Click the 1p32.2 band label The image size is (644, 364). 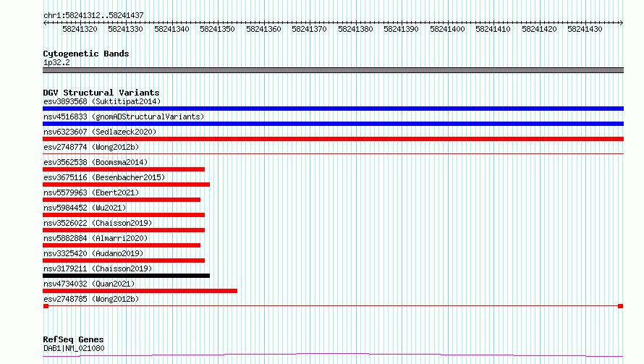click(x=56, y=62)
